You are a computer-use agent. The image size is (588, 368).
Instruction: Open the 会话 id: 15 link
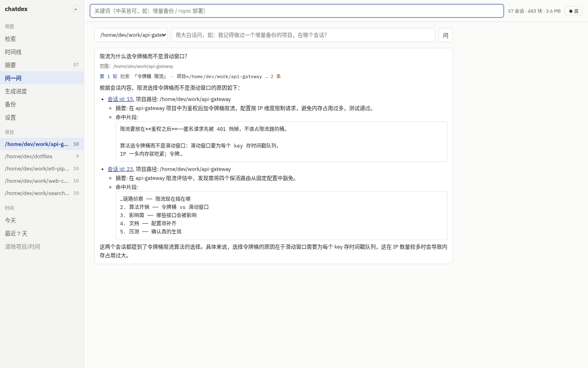[x=120, y=99]
